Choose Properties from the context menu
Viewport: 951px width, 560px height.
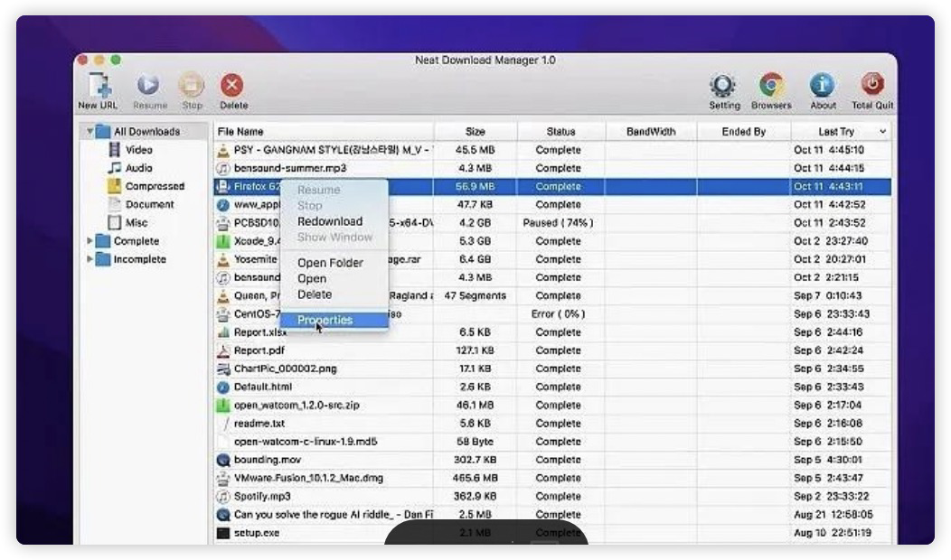click(334, 320)
